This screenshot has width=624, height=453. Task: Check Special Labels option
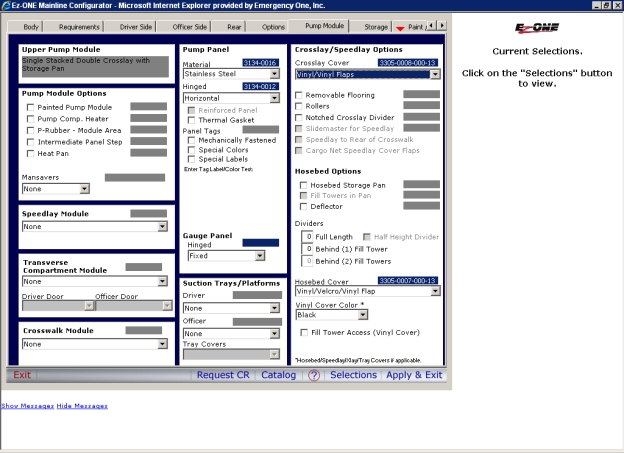(191, 159)
